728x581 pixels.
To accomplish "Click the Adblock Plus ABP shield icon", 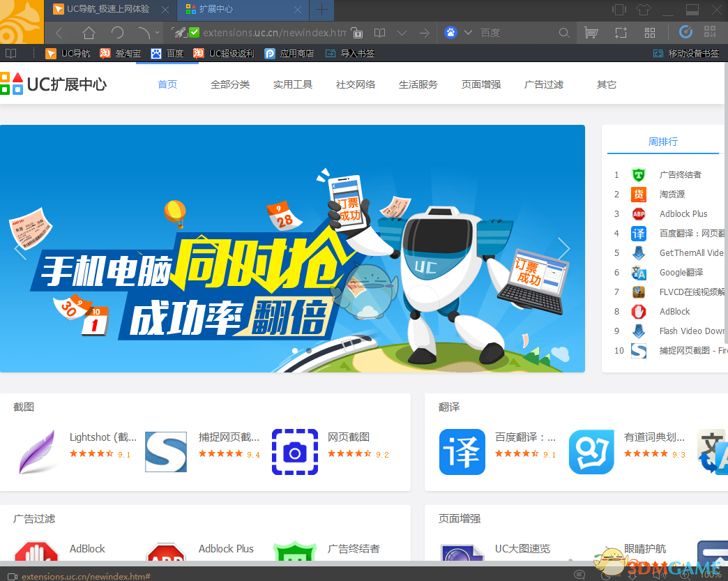I will 639,214.
